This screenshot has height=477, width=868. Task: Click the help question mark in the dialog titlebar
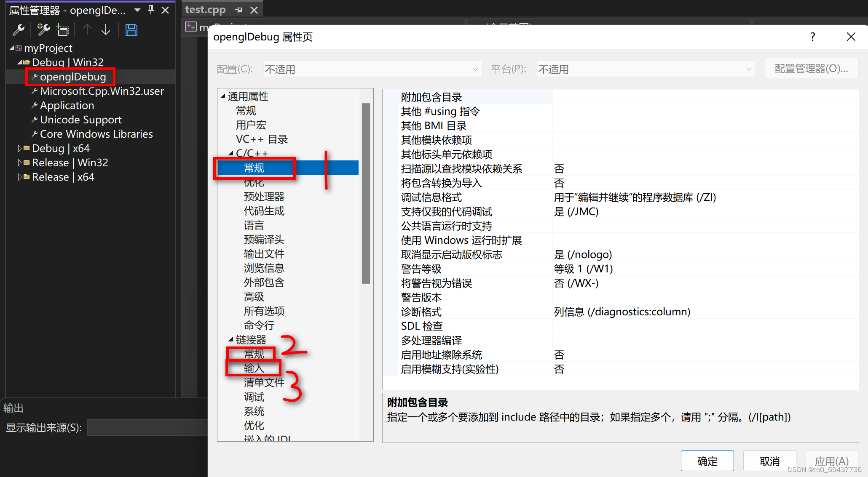pyautogui.click(x=812, y=37)
